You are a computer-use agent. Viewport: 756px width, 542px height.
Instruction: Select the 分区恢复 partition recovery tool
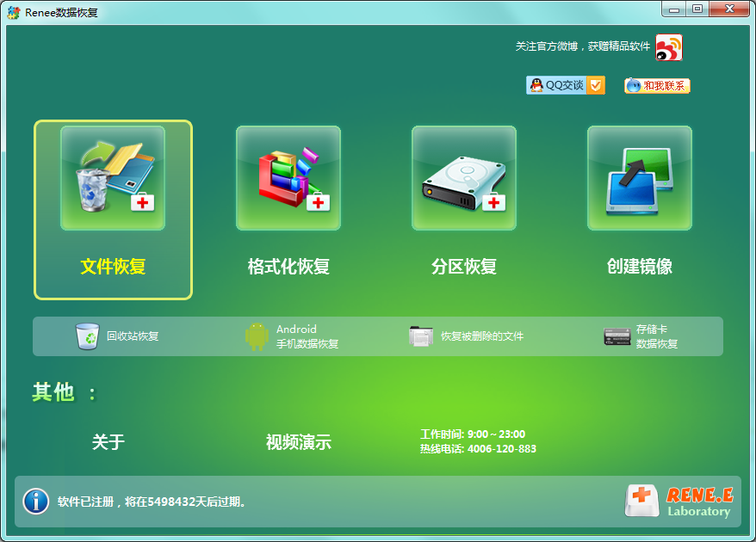[x=463, y=209]
